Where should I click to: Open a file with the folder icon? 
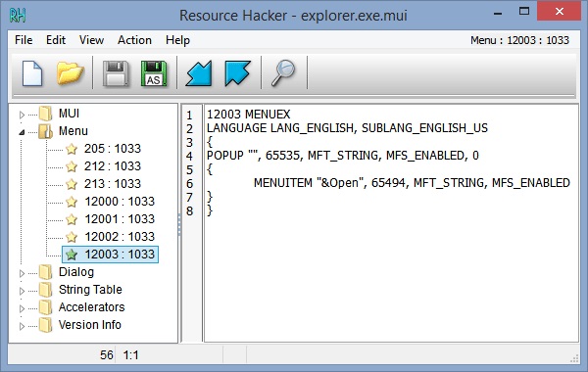point(70,73)
